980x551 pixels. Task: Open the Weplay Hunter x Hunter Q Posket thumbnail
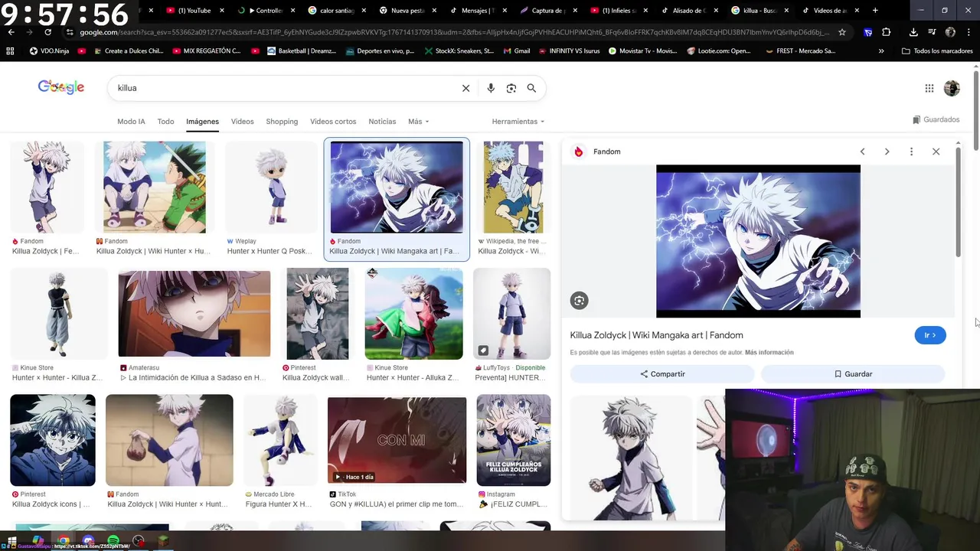pyautogui.click(x=271, y=187)
